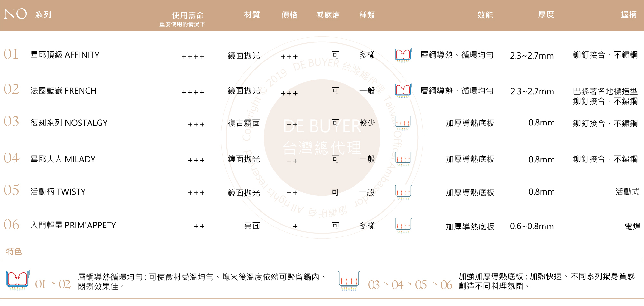Viewport: 644px width, 306px height.
Task: Click row number '04' beside MILADY
Action: tap(11, 158)
